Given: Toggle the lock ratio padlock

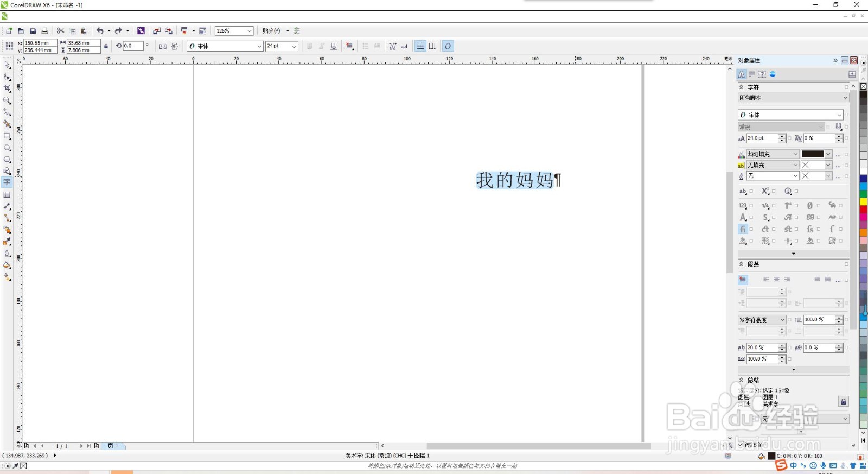Looking at the screenshot, I should 106,46.
